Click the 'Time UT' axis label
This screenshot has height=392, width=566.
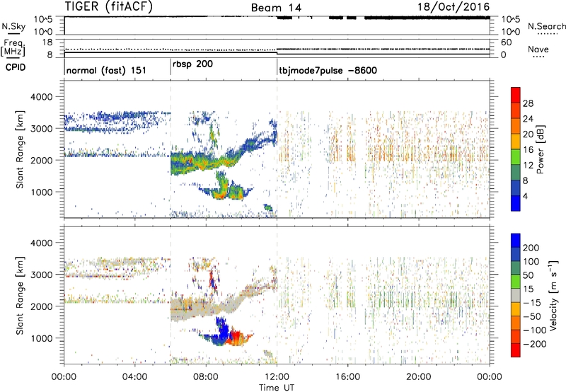pyautogui.click(x=277, y=388)
